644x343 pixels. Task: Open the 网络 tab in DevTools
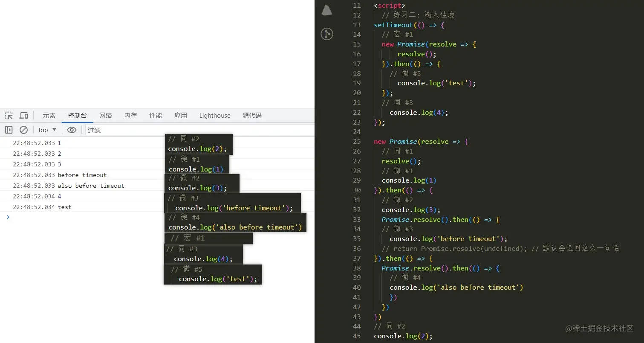105,116
